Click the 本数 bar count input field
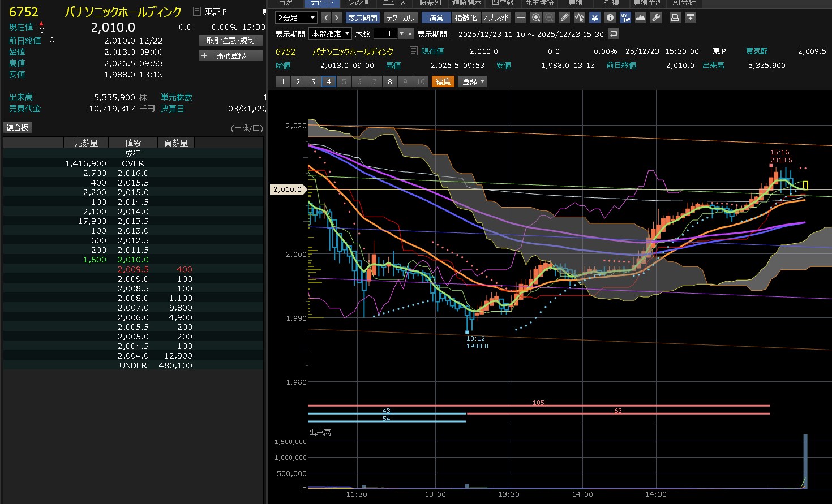The image size is (832, 504). click(386, 34)
